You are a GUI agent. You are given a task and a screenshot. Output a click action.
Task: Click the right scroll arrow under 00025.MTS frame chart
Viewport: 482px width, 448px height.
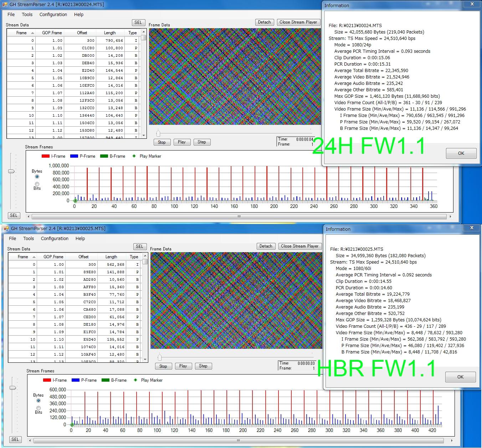point(452,441)
